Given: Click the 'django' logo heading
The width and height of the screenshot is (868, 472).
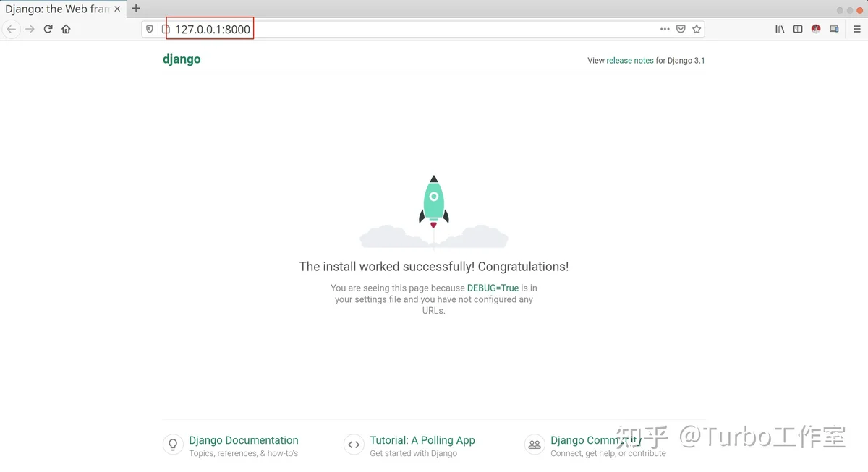Looking at the screenshot, I should pyautogui.click(x=182, y=59).
